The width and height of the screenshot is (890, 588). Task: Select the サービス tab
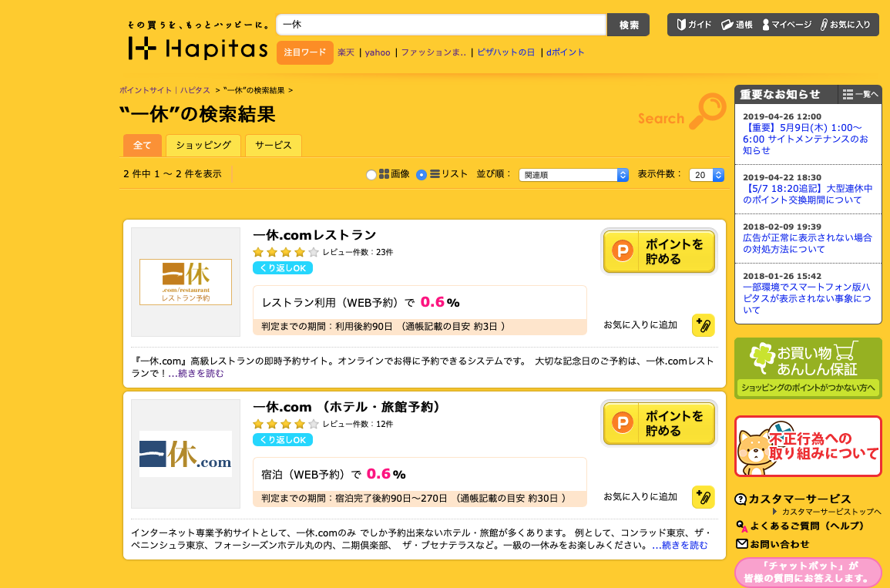[273, 146]
